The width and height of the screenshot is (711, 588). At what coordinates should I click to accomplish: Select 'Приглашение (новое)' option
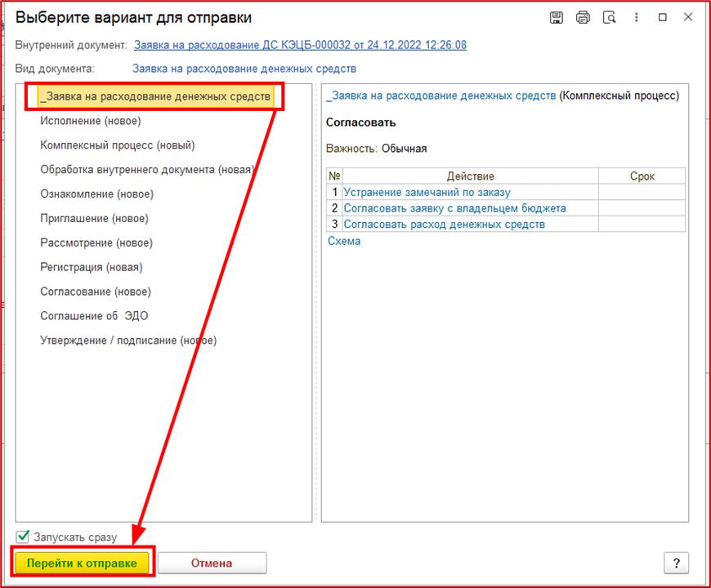[x=94, y=218]
